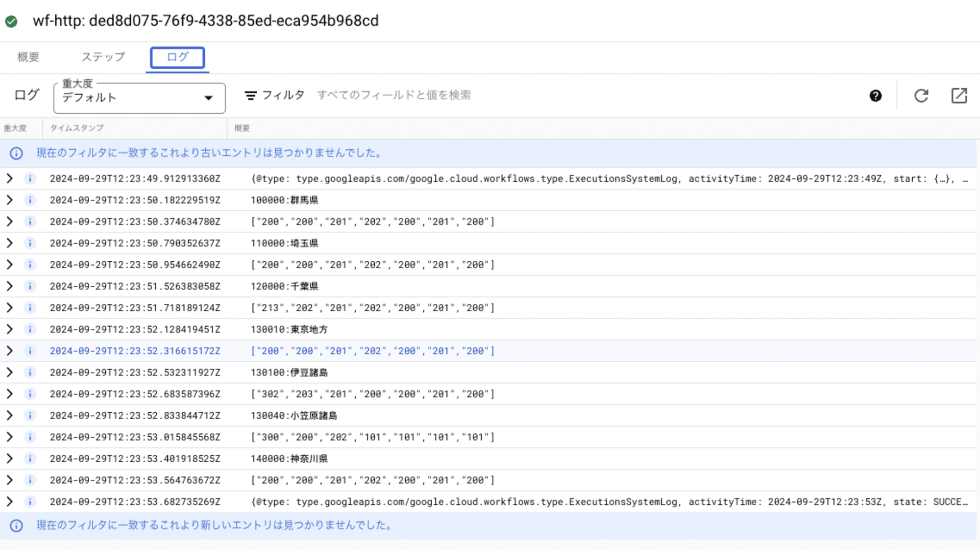980x549 pixels.
Task: Click severity icon for 110000:埼玉県 row
Action: [x=30, y=243]
